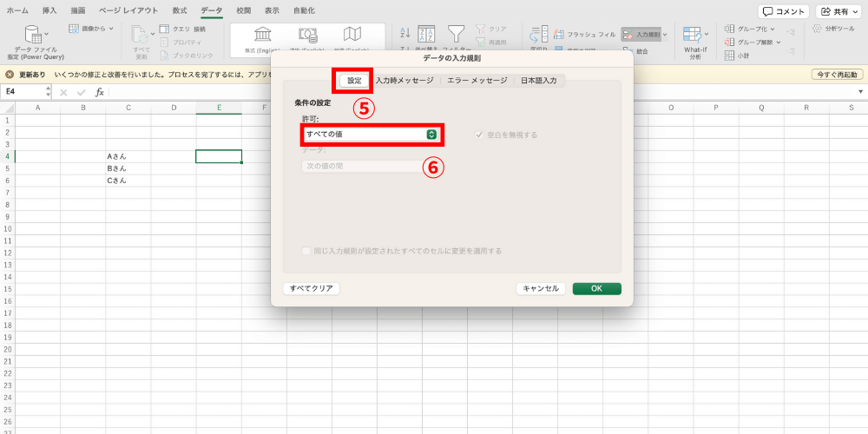This screenshot has width=868, height=434.
Task: Expand the グループ化 dropdown arrow
Action: coord(773,29)
